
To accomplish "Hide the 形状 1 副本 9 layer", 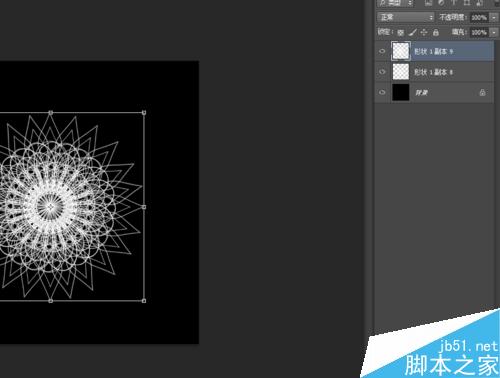I will pyautogui.click(x=382, y=51).
